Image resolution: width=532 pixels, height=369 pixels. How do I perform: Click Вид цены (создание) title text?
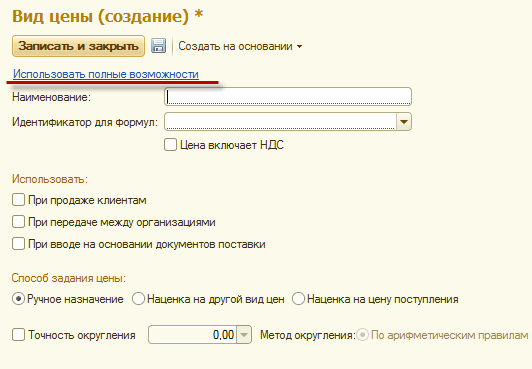pos(108,16)
